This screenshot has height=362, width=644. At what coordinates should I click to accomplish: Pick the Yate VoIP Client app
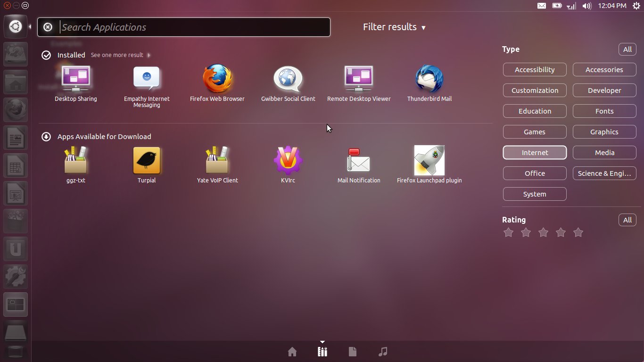pyautogui.click(x=217, y=165)
